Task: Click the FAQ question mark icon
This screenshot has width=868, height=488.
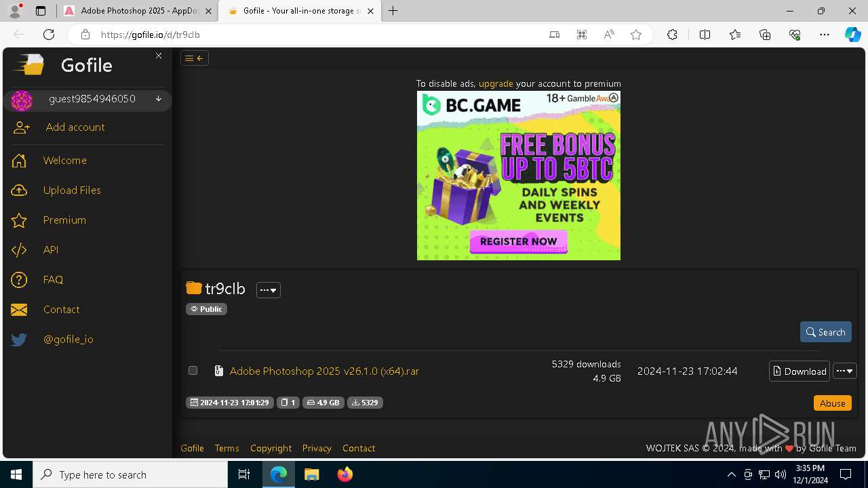Action: coord(19,280)
